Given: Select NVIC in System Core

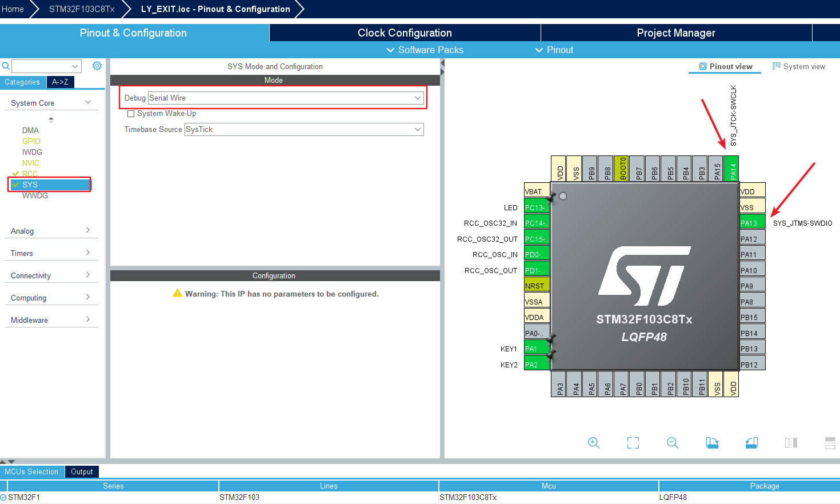Looking at the screenshot, I should (x=31, y=163).
